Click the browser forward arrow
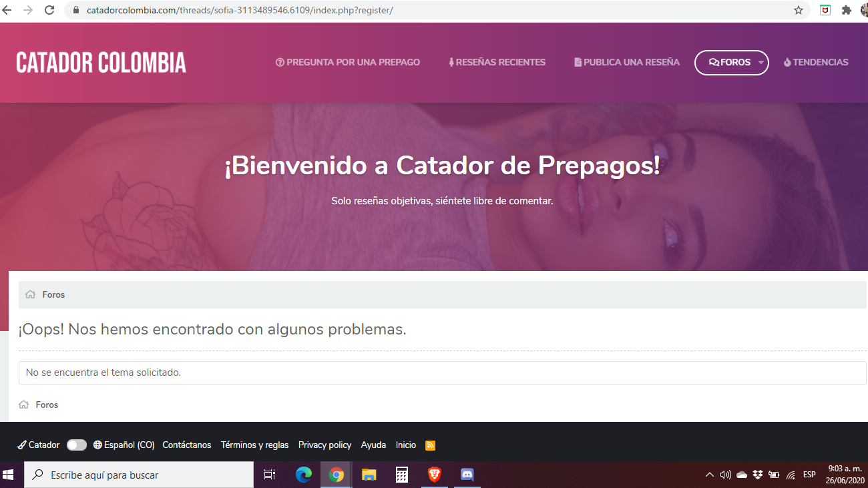 (x=28, y=10)
